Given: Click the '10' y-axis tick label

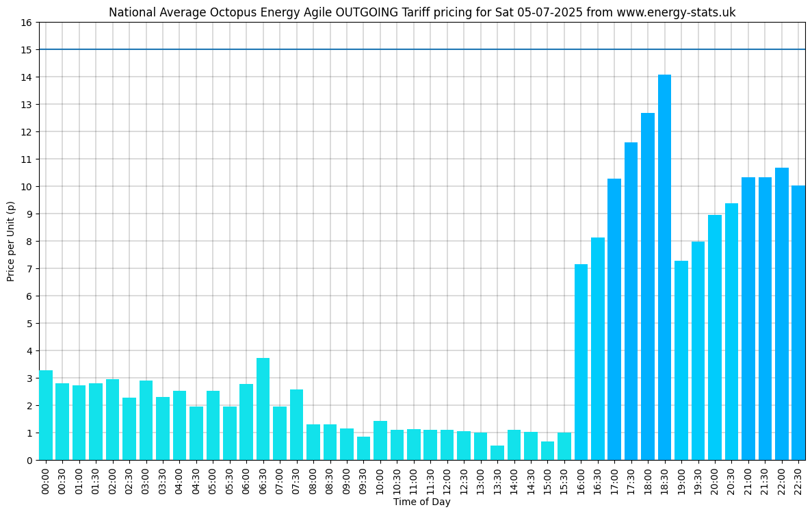Looking at the screenshot, I should click(27, 187).
